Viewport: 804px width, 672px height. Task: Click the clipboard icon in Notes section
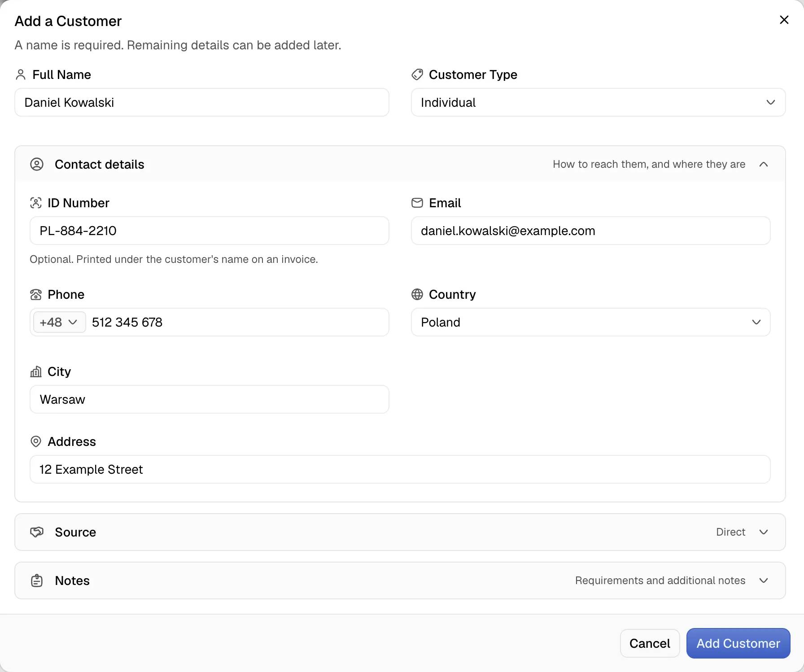click(x=37, y=580)
